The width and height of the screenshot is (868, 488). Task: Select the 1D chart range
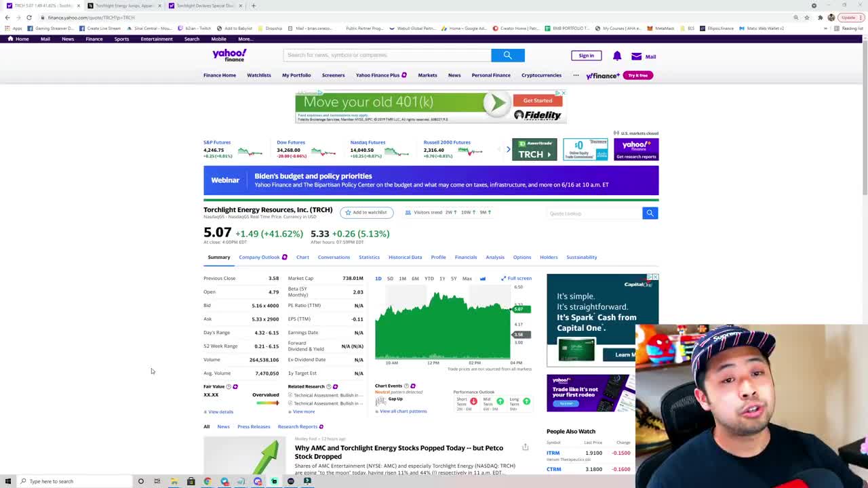point(378,279)
